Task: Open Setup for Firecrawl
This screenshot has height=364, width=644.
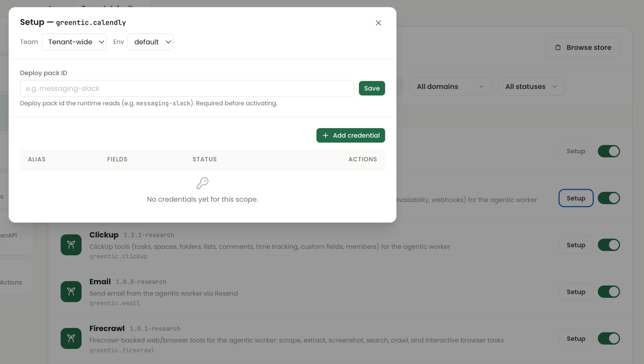Action: click(576, 339)
